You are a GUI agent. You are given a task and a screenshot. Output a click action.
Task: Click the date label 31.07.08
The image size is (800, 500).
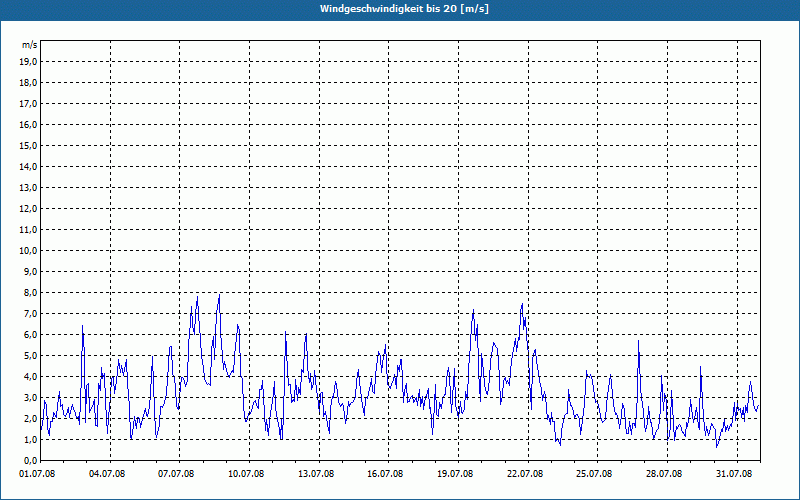coord(734,474)
